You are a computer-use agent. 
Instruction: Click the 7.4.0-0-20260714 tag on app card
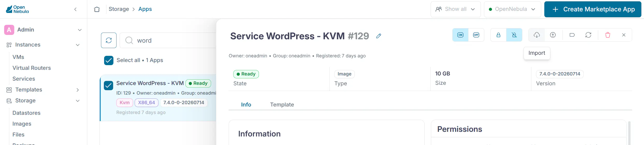184,103
